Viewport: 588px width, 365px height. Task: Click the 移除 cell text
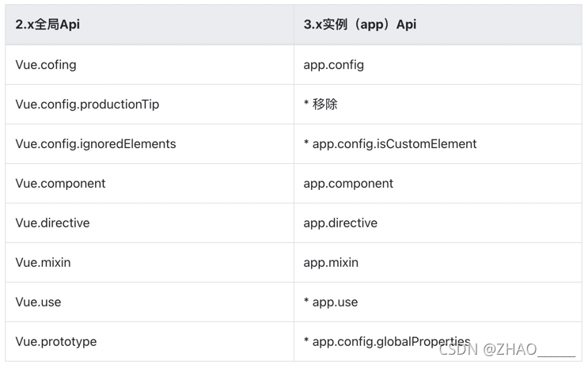pos(324,105)
